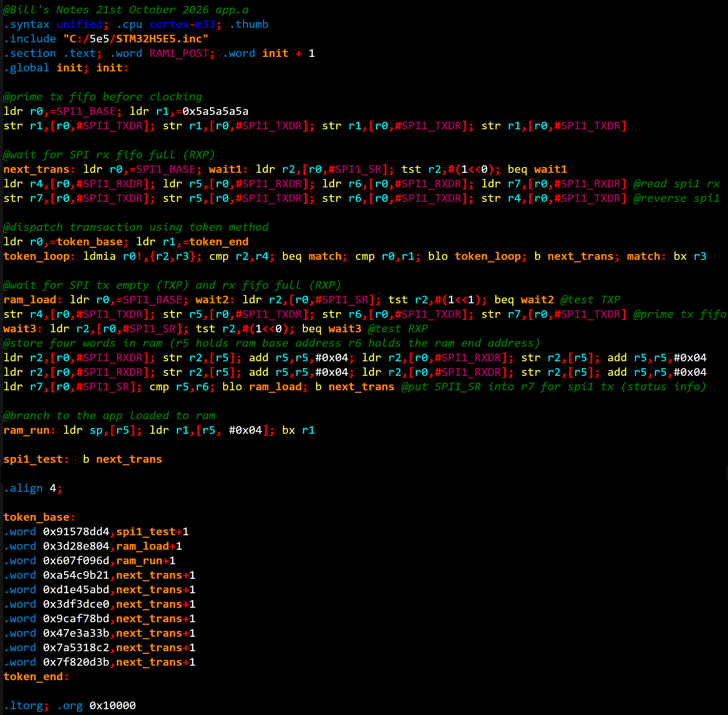Click the '.align 4;' directive
Image resolution: width=728 pixels, height=715 pixels.
coord(33,488)
